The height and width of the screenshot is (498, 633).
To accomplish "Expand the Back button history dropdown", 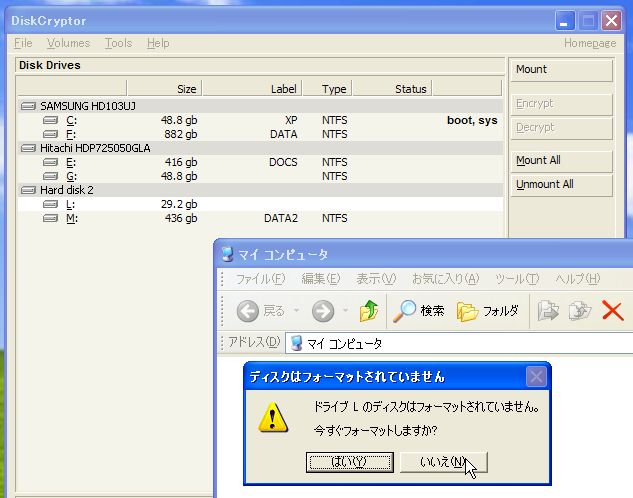I will click(296, 311).
